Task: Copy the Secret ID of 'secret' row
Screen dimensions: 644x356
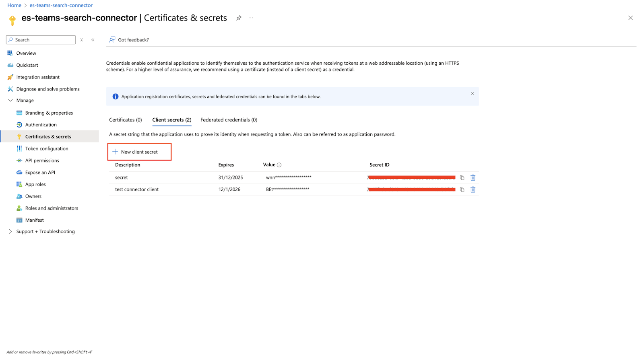Action: tap(462, 178)
